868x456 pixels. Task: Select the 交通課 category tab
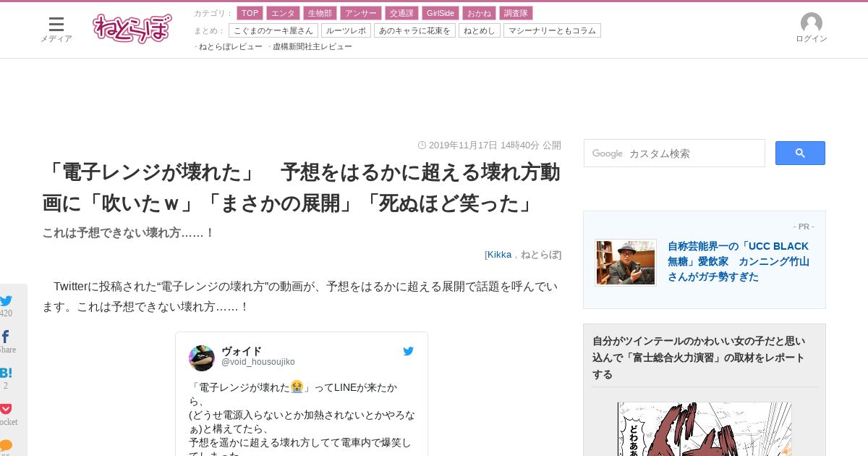(x=401, y=13)
